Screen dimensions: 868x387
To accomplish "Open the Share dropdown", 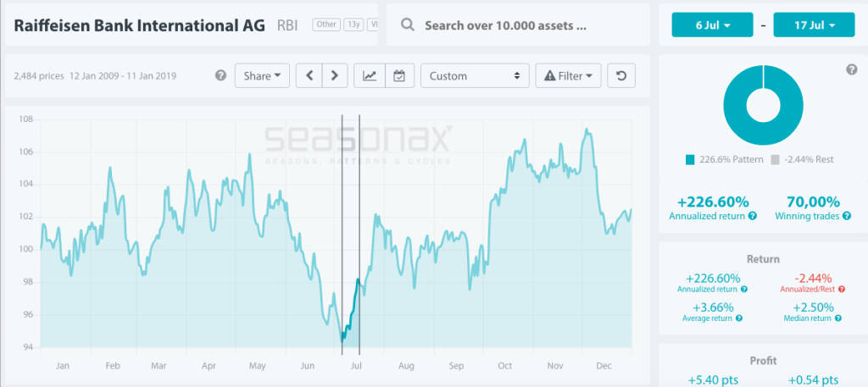I will [262, 75].
